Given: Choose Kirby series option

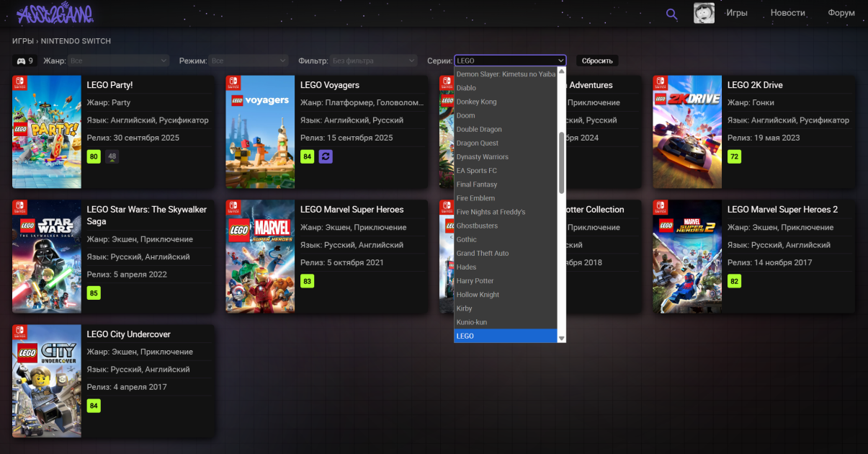Looking at the screenshot, I should [506, 308].
